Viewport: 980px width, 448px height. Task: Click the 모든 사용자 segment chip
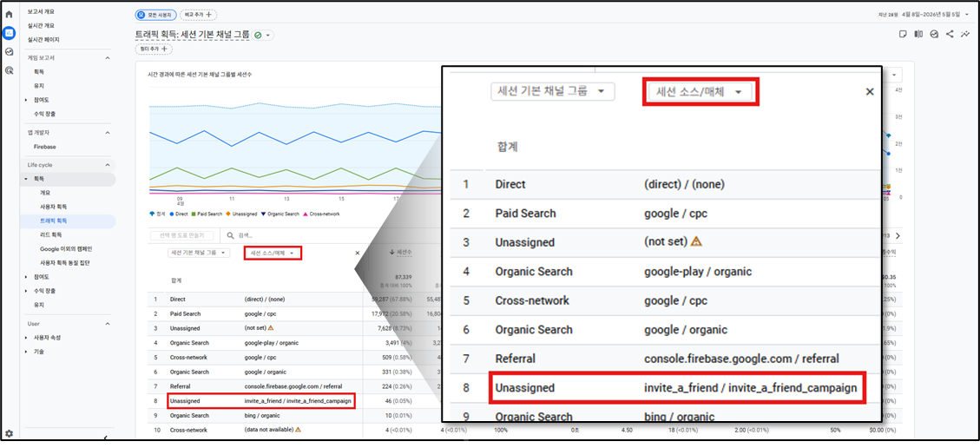(155, 14)
